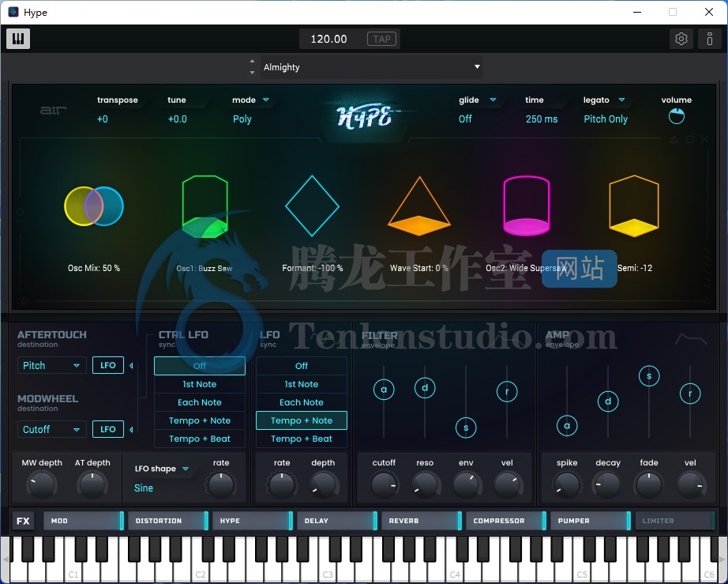Open the MOD effect tab
The height and width of the screenshot is (584, 728).
[x=84, y=521]
